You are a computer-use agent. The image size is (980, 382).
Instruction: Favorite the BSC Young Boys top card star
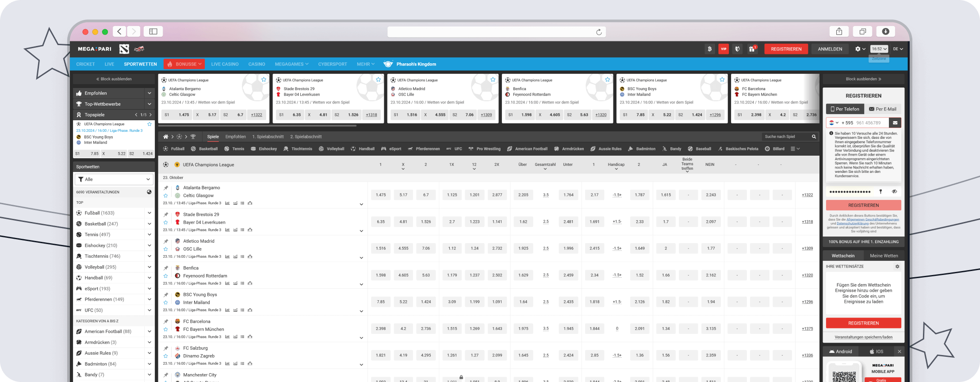[x=722, y=80]
